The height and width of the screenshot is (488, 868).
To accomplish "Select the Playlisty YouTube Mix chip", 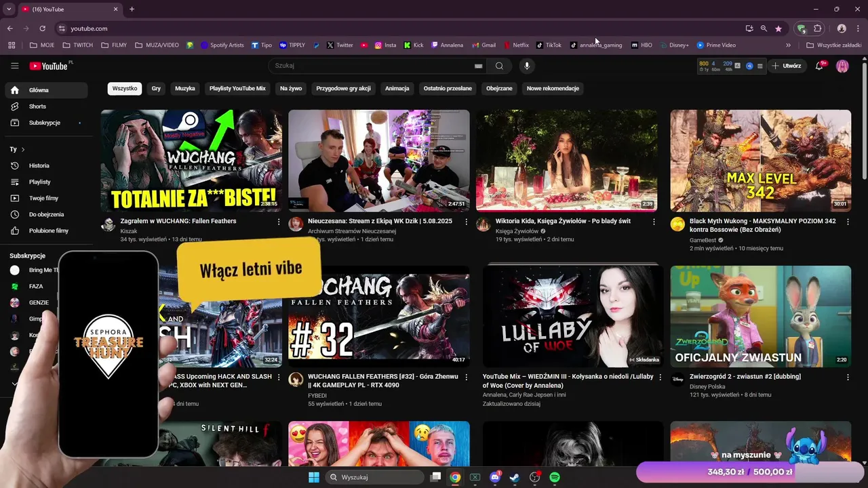I will pos(237,88).
